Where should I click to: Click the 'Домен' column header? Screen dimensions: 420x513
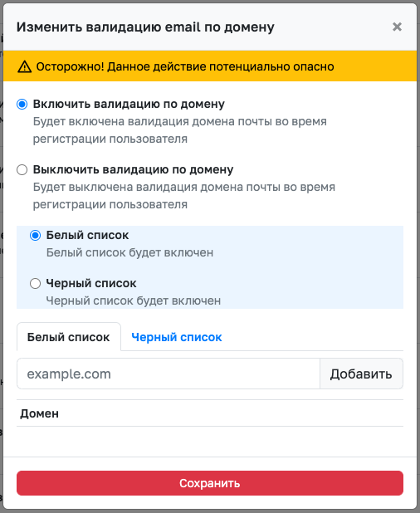(x=40, y=413)
